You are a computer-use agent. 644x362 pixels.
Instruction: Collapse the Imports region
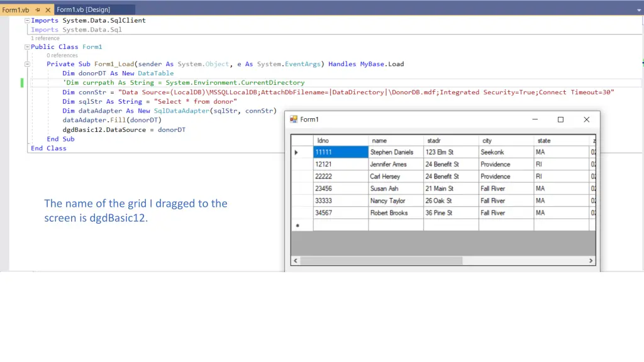27,20
